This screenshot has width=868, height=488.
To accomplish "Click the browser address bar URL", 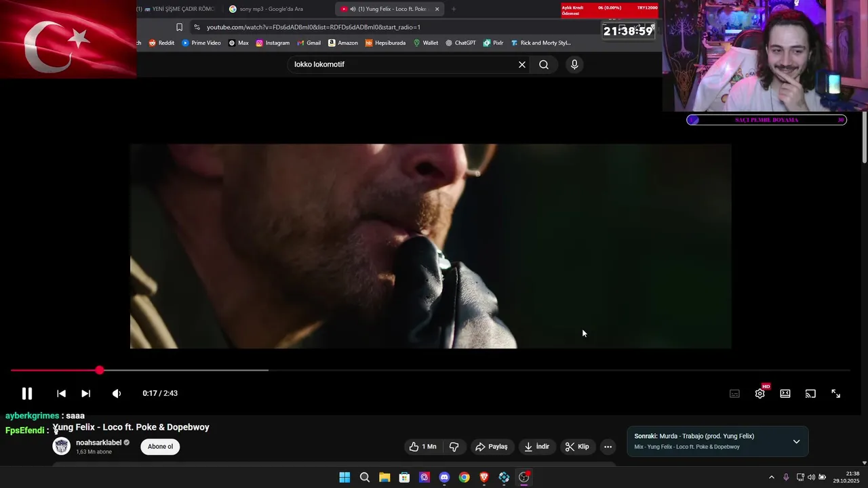I will [313, 27].
